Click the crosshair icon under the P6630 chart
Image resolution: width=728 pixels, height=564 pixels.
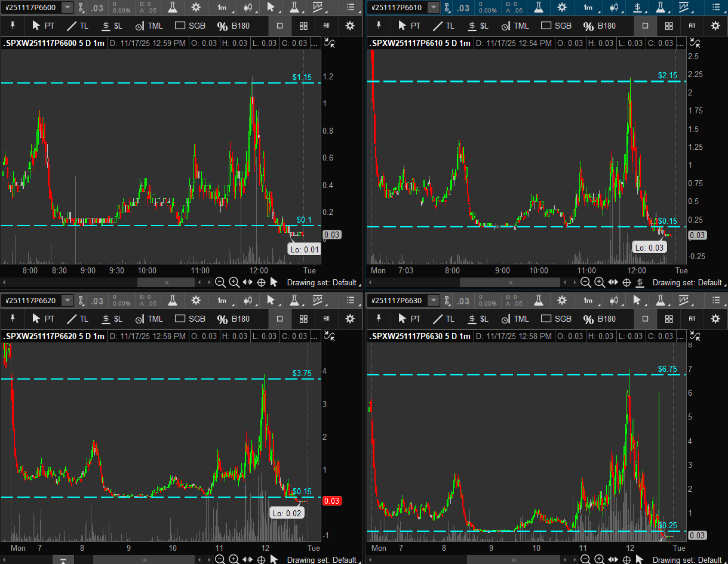pos(625,560)
